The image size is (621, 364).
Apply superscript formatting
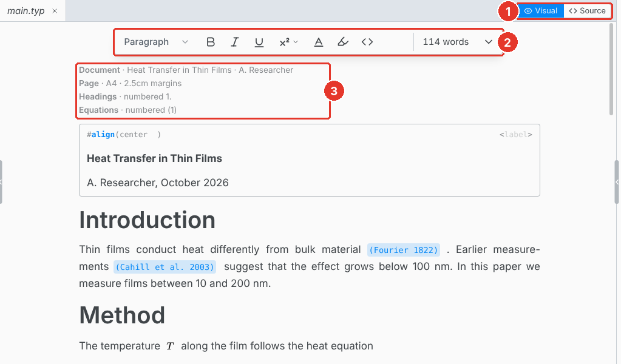[x=284, y=42]
